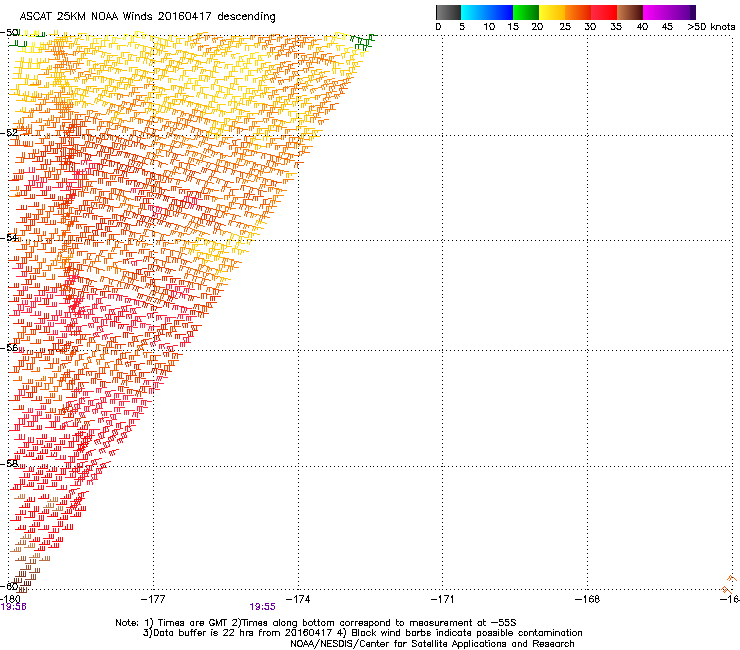Select the dark purple 45-50 knots legend segment

[682, 12]
